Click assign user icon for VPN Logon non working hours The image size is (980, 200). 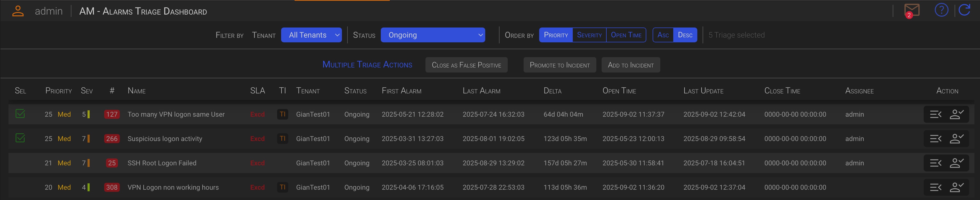click(957, 187)
